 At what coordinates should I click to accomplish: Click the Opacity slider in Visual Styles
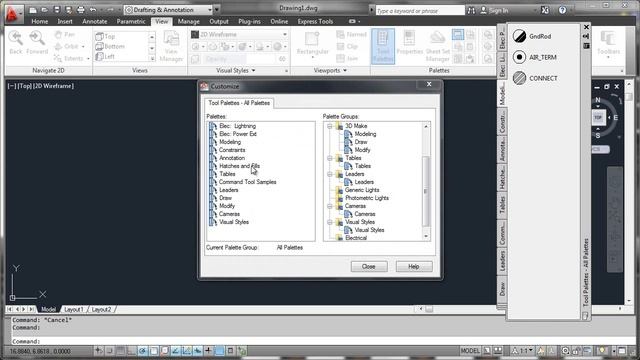click(241, 59)
